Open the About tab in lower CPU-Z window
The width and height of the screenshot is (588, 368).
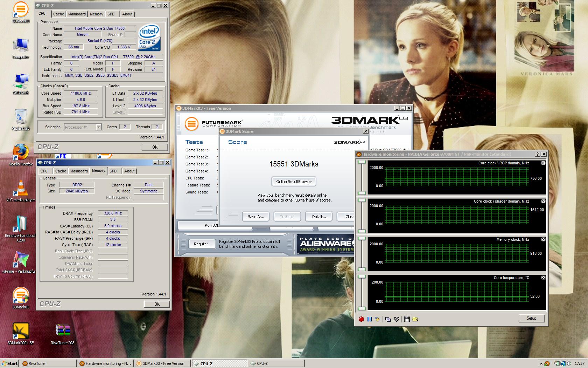[x=129, y=171]
